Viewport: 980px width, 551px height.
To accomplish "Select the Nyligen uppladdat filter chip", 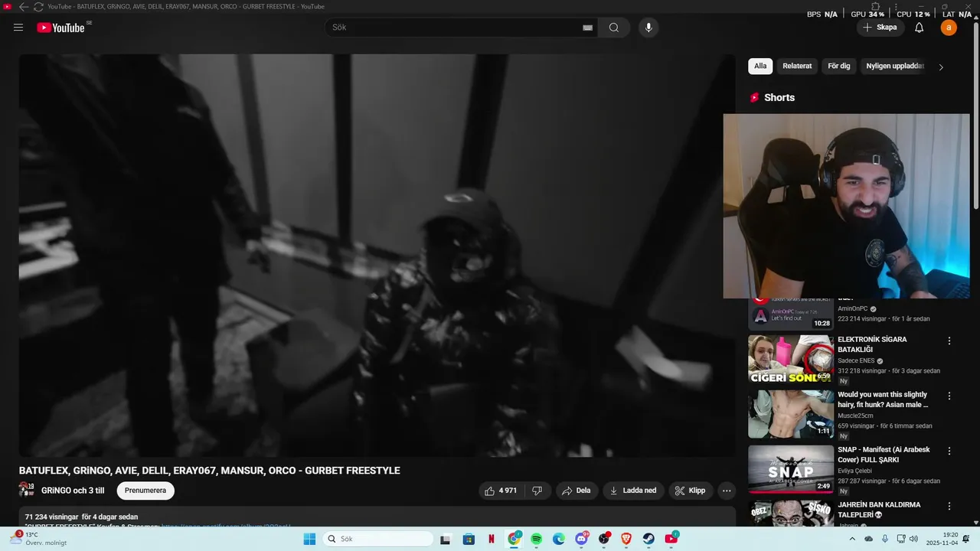I will click(895, 67).
